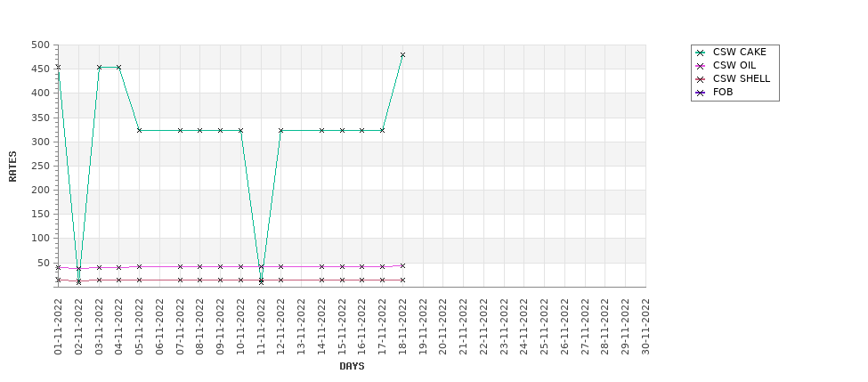Click the 06-11-2022 x-axis date label
This screenshot has width=868, height=382.
[x=159, y=327]
